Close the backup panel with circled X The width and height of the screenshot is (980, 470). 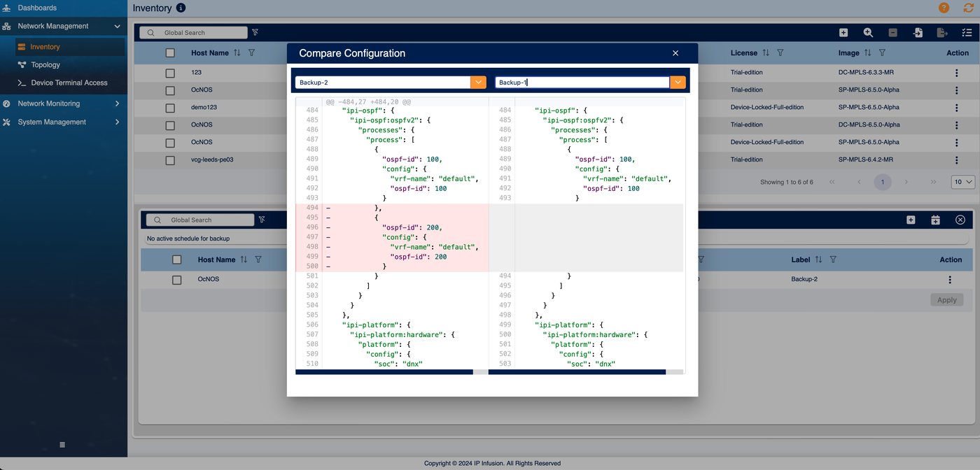[x=960, y=220]
